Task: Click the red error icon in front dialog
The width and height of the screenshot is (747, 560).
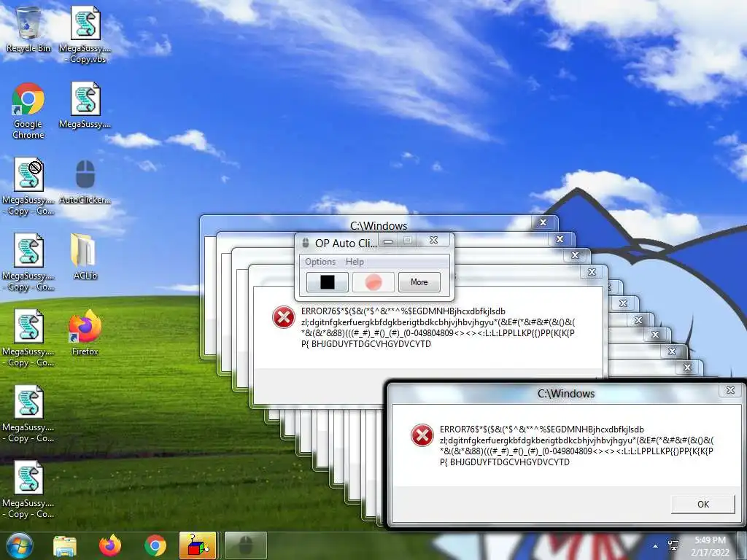Action: point(422,435)
